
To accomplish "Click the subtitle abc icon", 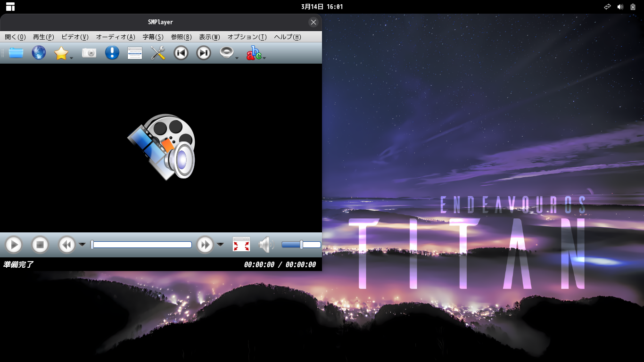I will coord(254,53).
